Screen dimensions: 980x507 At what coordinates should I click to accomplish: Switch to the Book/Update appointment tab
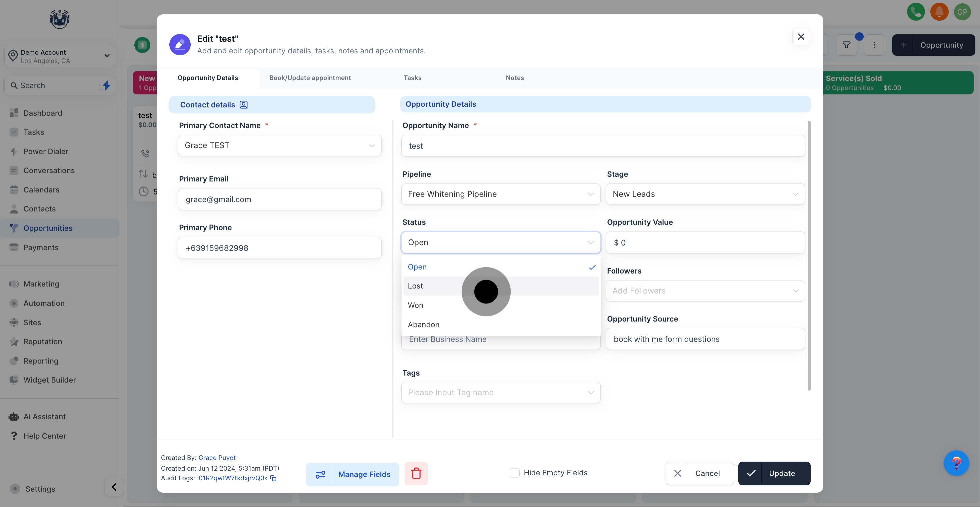[x=310, y=78]
